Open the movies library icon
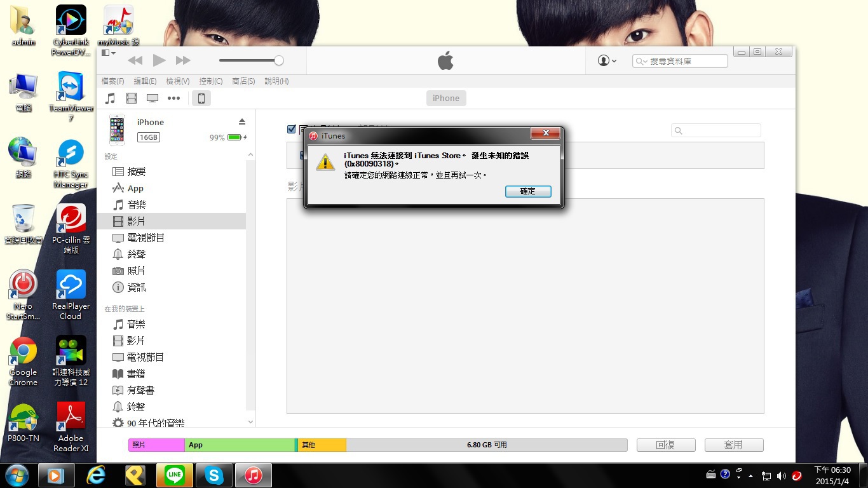The width and height of the screenshot is (868, 488). (132, 98)
